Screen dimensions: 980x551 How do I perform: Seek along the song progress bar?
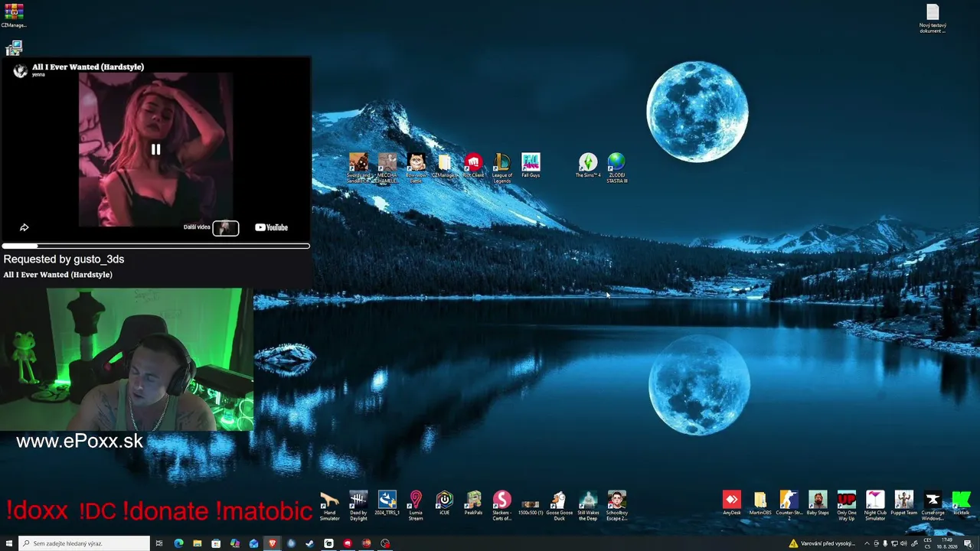pos(155,246)
